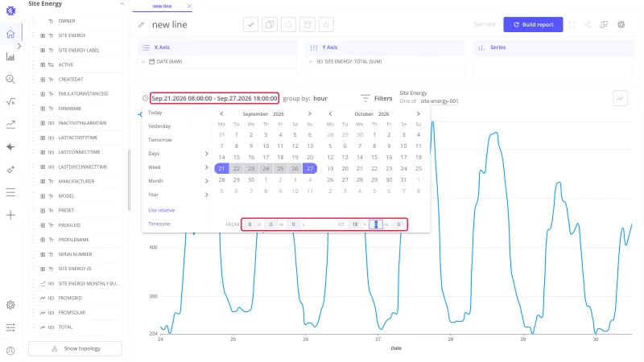Viewport: 644px width, 362px height.
Task: Open the user profile icon in sidebar
Action: (x=10, y=351)
